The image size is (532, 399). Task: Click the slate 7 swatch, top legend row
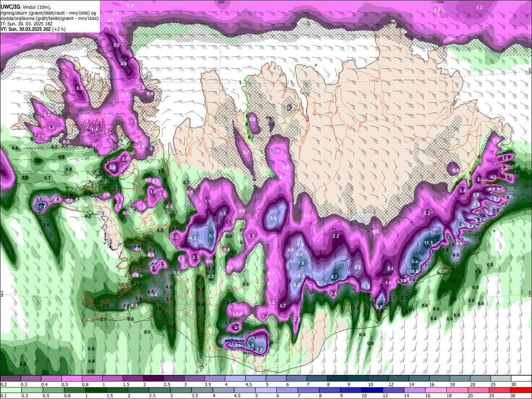(x=317, y=379)
